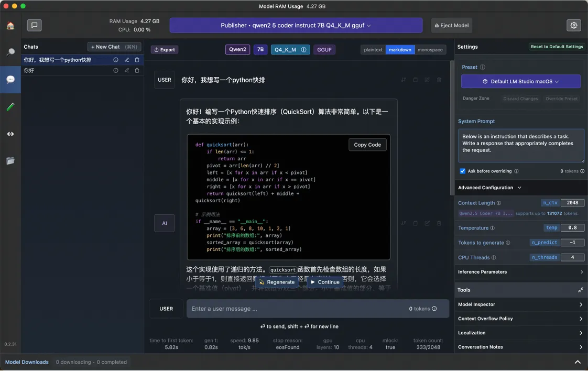The width and height of the screenshot is (588, 371).
Task: Export the conversation
Action: (164, 49)
